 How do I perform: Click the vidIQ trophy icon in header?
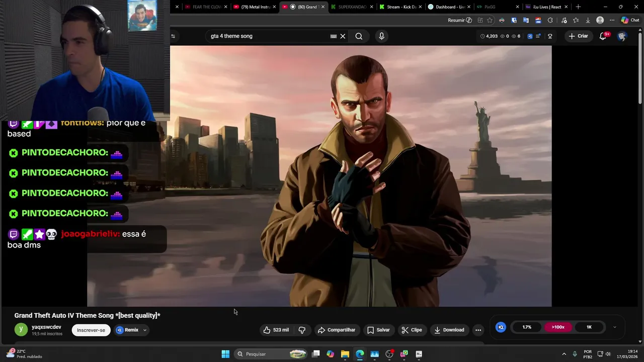[550, 36]
